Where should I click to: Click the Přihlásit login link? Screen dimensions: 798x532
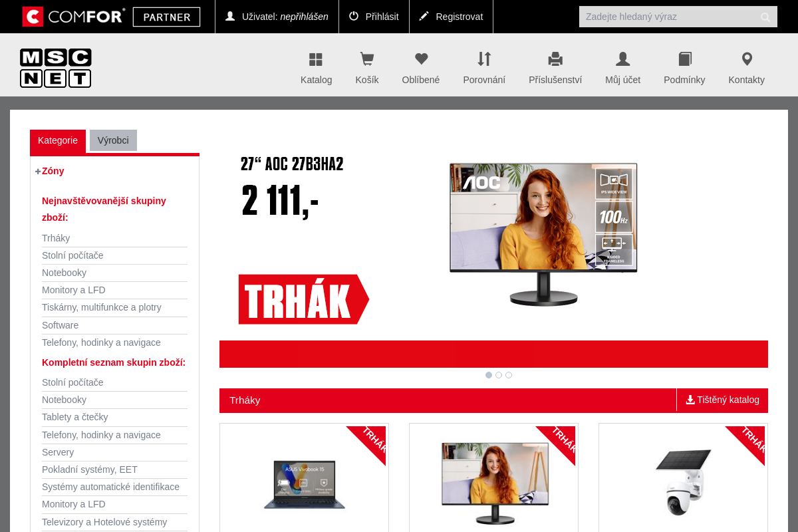click(x=382, y=17)
